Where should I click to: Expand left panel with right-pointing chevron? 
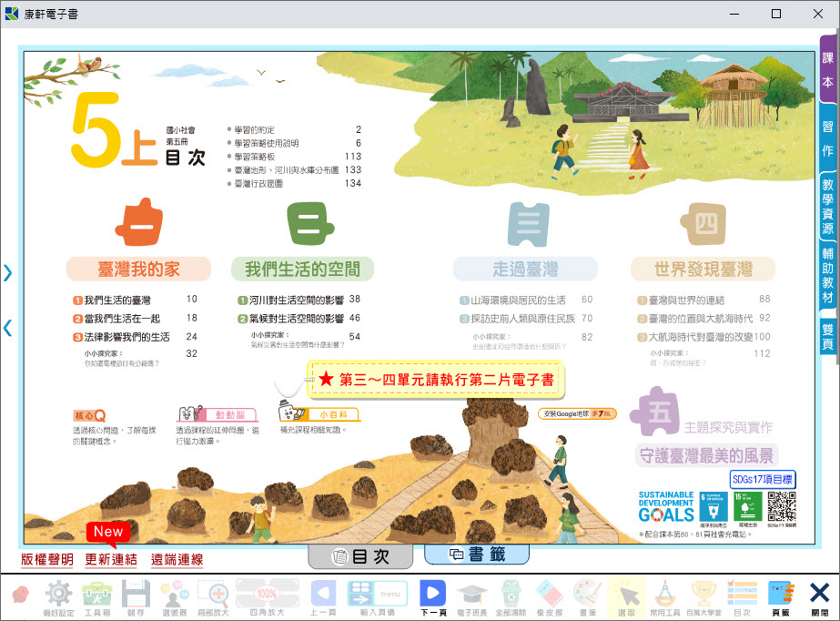(x=8, y=272)
